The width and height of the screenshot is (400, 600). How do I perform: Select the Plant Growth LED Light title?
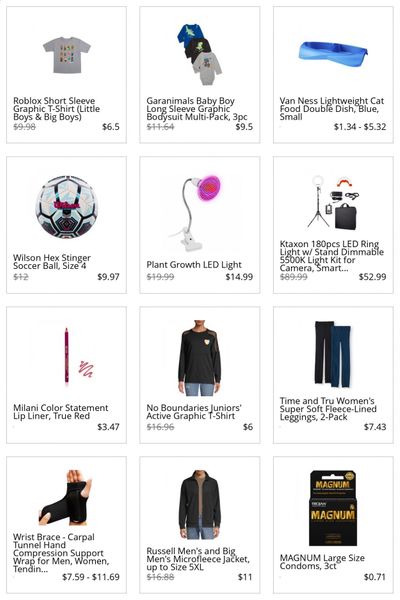point(194,265)
